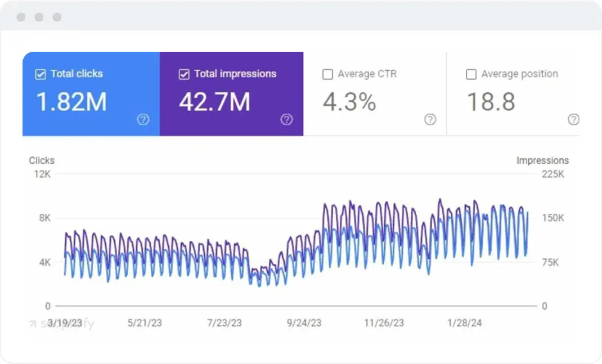Click the yellow traffic light window dot
602x364 pixels.
click(39, 17)
